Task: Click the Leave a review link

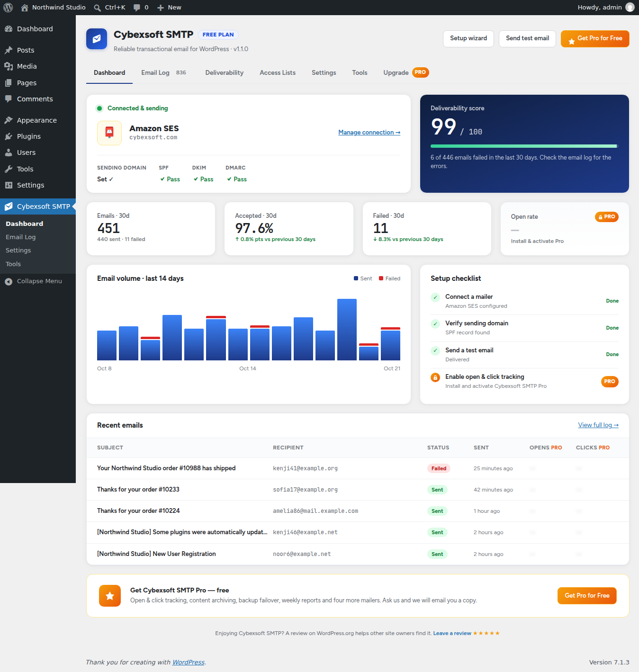Action: point(452,633)
